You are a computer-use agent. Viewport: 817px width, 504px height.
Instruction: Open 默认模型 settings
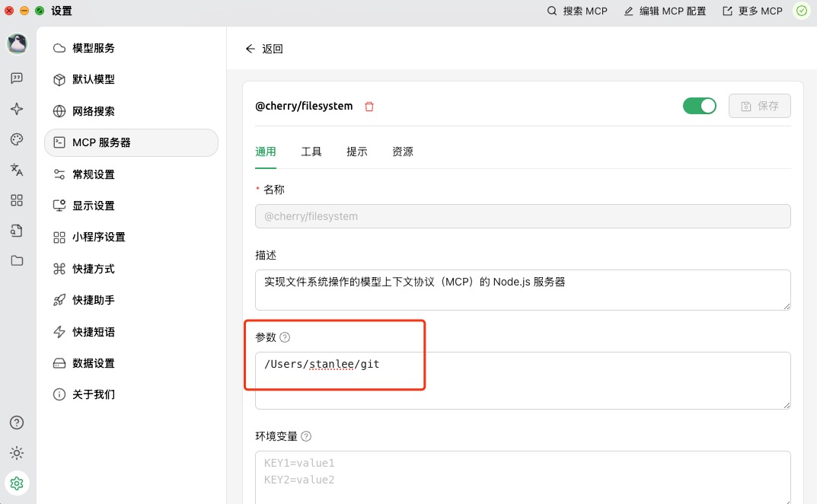[131, 79]
